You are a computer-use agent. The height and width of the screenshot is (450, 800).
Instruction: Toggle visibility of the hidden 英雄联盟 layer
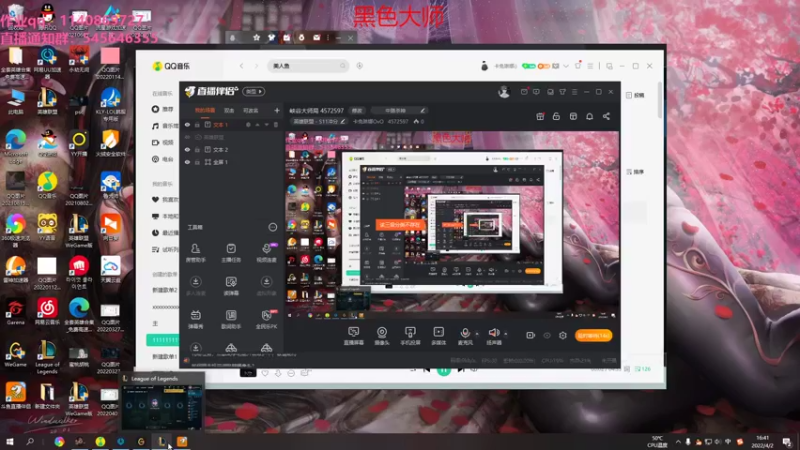click(x=187, y=137)
